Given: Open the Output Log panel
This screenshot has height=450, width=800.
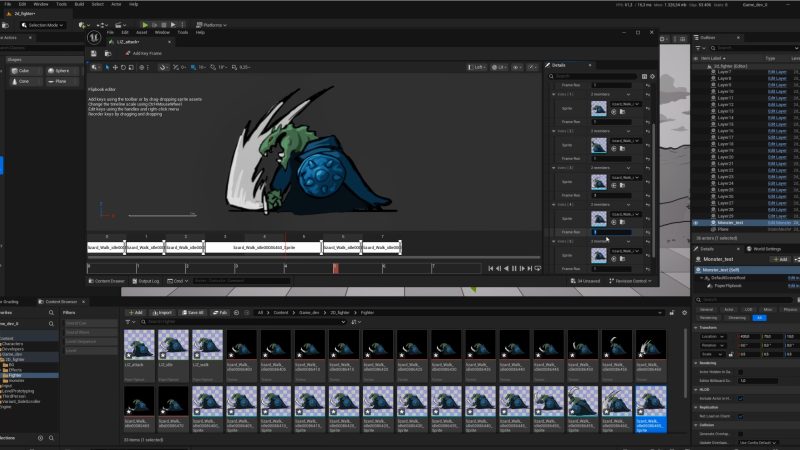Looking at the screenshot, I should [x=148, y=281].
